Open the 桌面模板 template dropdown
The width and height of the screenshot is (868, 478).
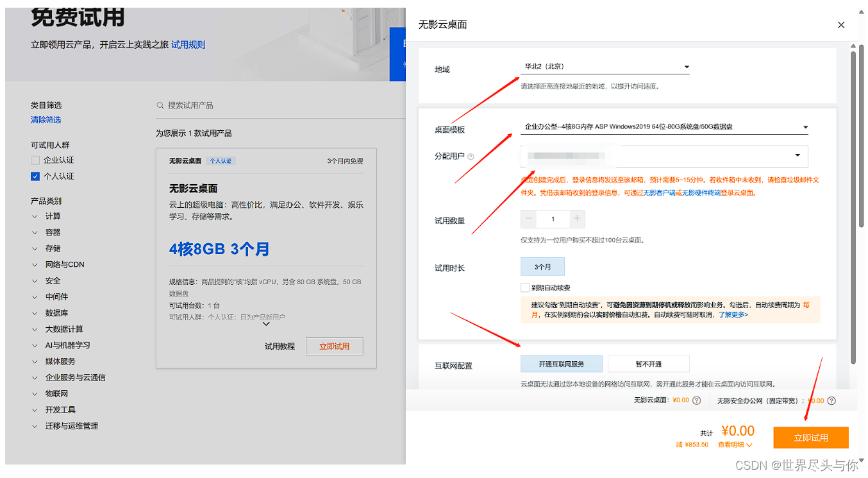coord(664,127)
